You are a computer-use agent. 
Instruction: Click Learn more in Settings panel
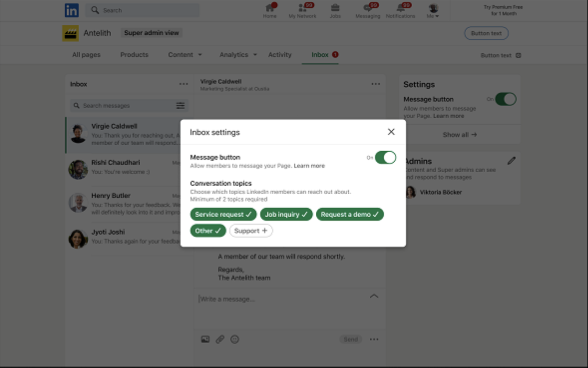448,116
